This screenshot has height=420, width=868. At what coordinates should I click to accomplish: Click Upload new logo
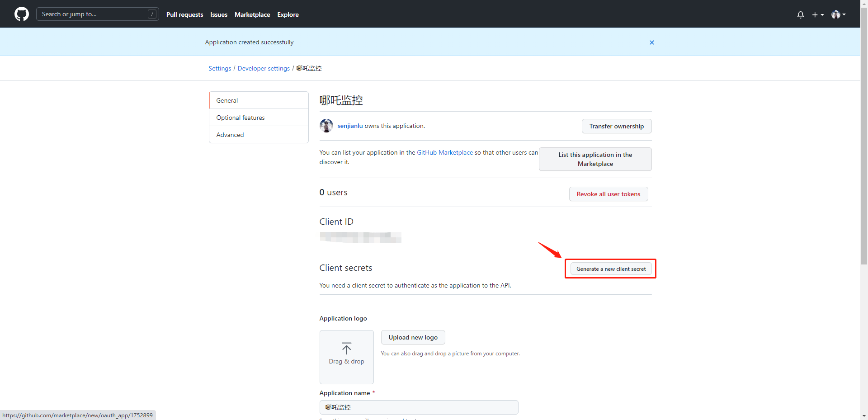click(413, 337)
